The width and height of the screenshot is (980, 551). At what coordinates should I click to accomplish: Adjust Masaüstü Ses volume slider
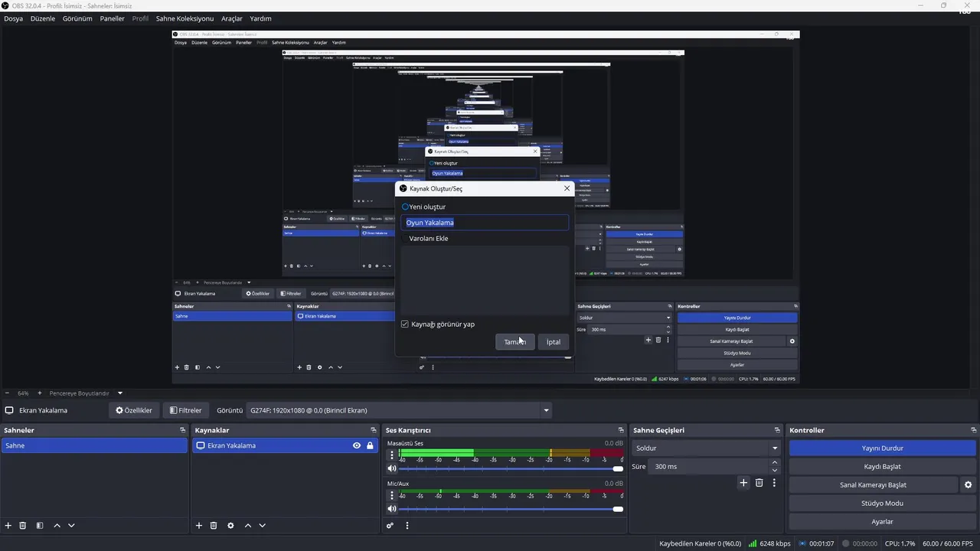[511, 468]
